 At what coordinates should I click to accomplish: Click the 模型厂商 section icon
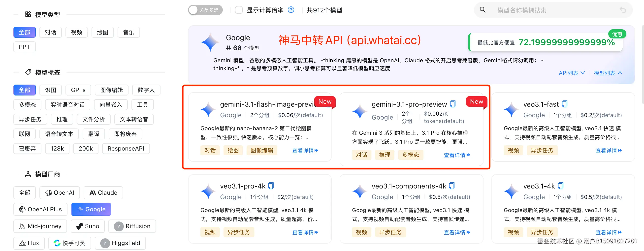tap(28, 174)
